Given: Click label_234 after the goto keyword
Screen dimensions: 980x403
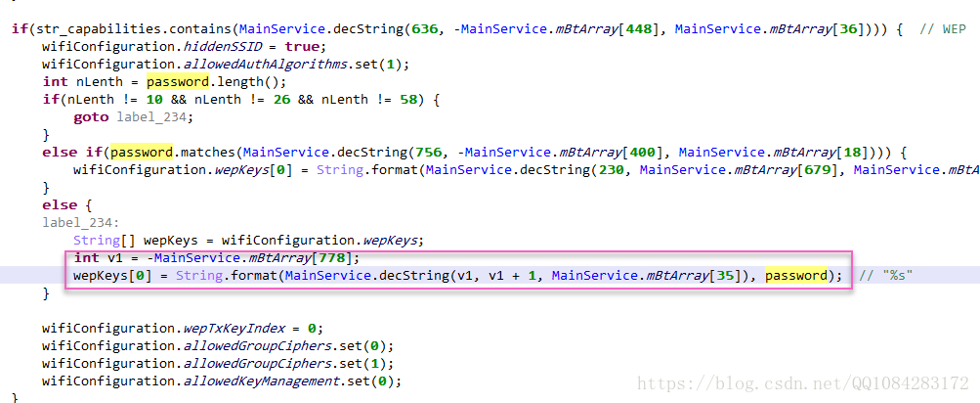Looking at the screenshot, I should [x=151, y=117].
